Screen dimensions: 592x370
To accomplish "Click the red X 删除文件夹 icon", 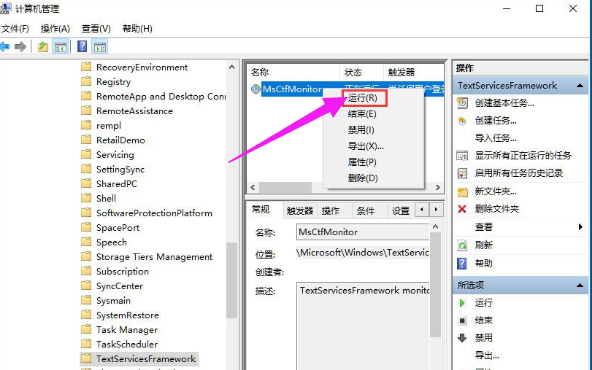I will 462,209.
